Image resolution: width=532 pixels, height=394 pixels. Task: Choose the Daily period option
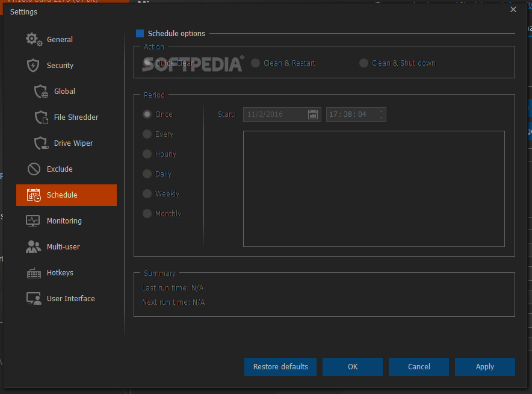pos(147,174)
